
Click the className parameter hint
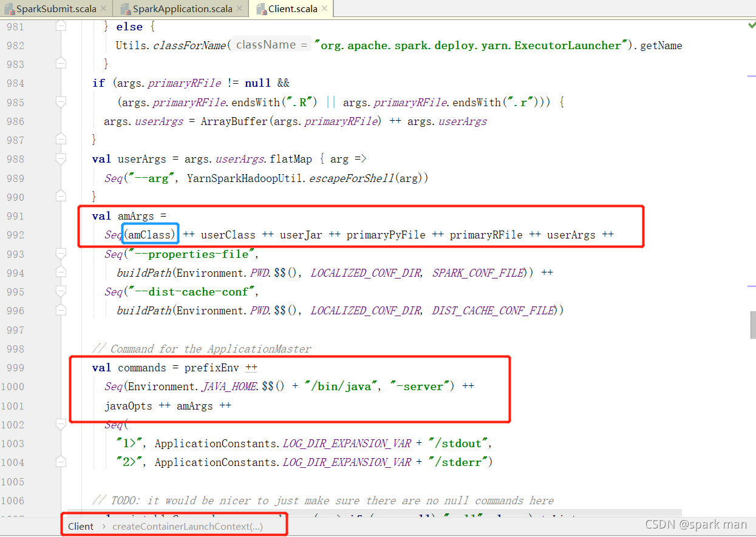(x=271, y=45)
